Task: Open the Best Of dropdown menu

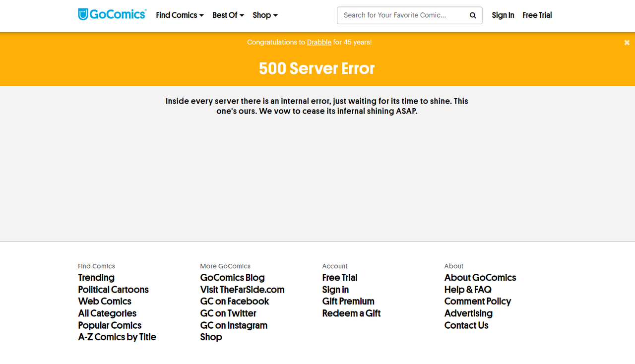Action: point(228,15)
